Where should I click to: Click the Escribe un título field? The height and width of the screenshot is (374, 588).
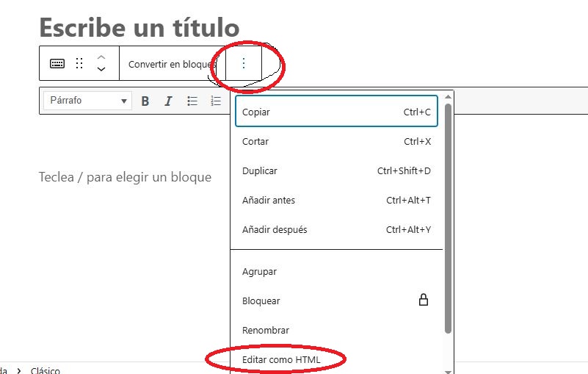[x=139, y=28]
